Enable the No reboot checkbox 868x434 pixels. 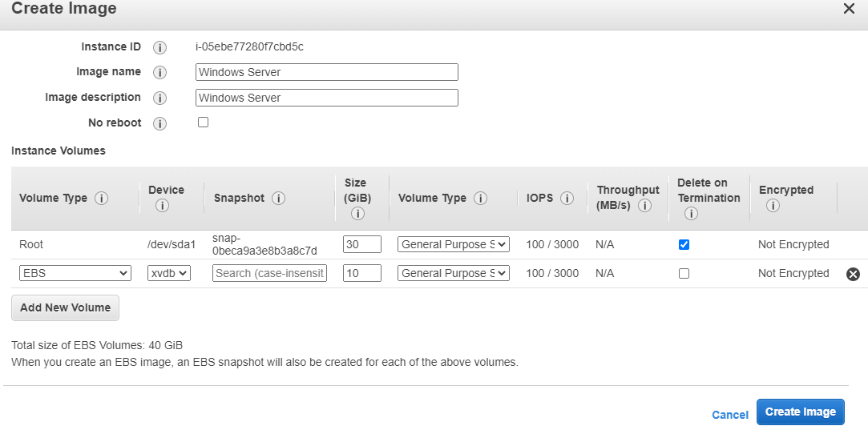point(203,123)
